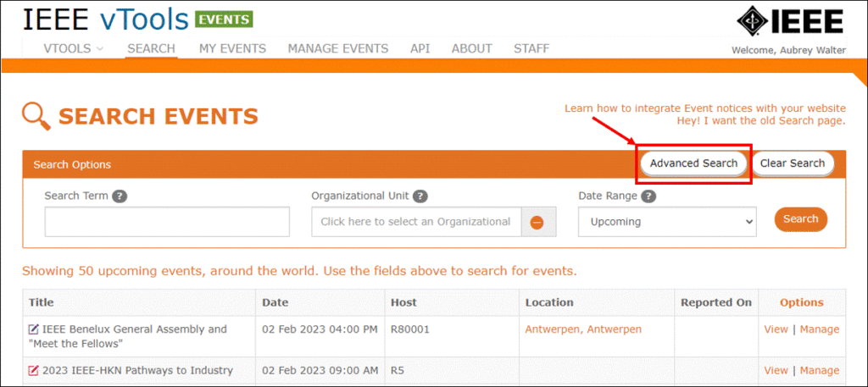Click the Organizational Unit help icon
The width and height of the screenshot is (868, 387).
[x=420, y=196]
